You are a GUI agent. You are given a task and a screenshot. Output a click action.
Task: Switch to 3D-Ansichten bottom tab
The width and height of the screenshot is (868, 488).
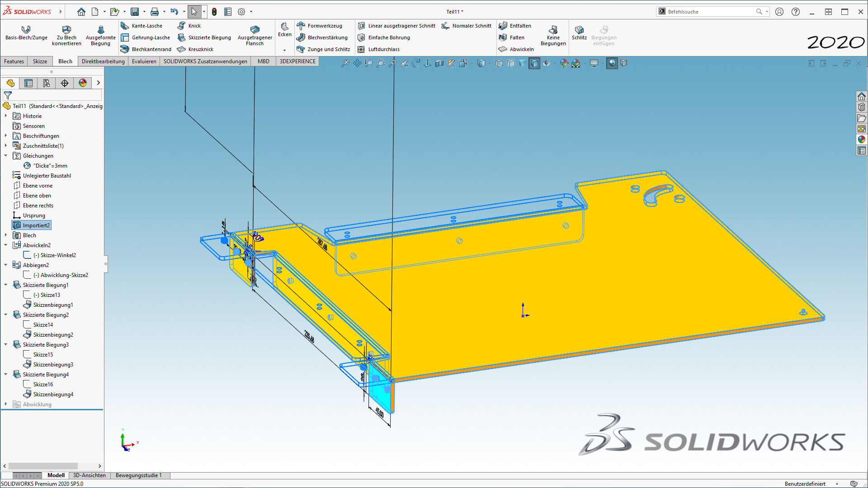(x=90, y=475)
